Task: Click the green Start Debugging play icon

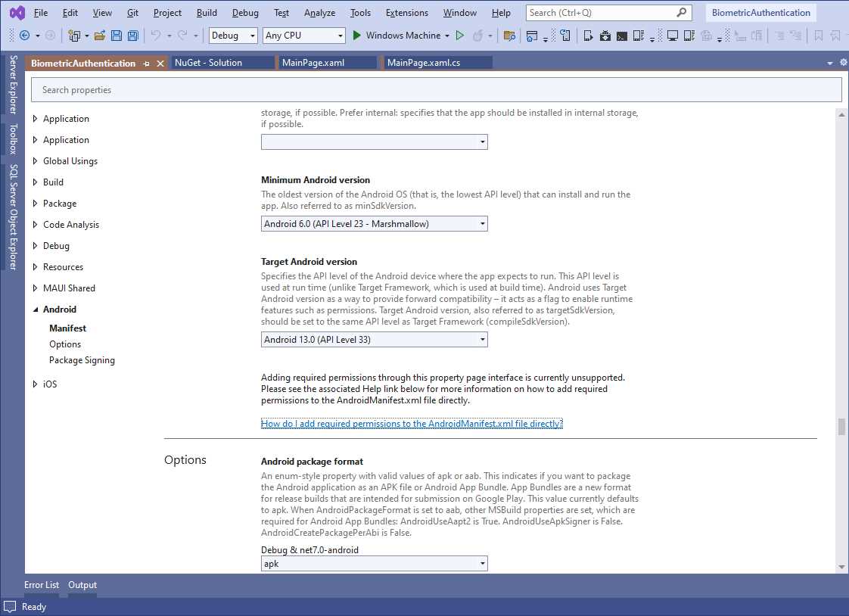Action: pyautogui.click(x=357, y=35)
